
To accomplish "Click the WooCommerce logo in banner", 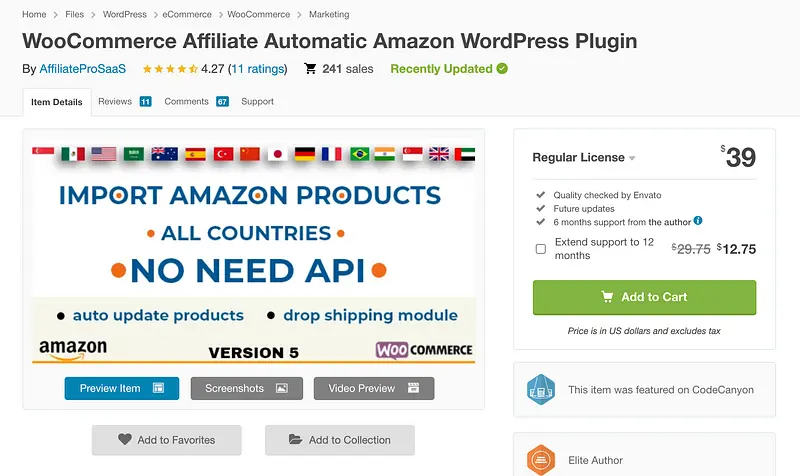I will (x=424, y=350).
